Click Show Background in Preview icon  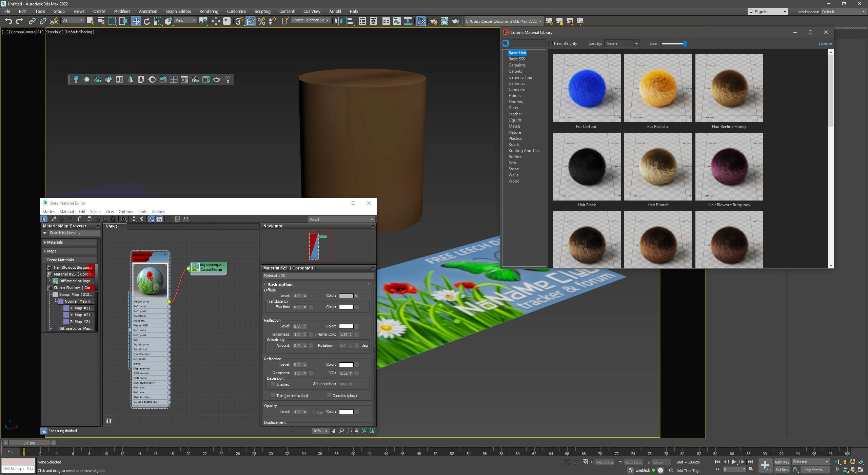tap(113, 219)
